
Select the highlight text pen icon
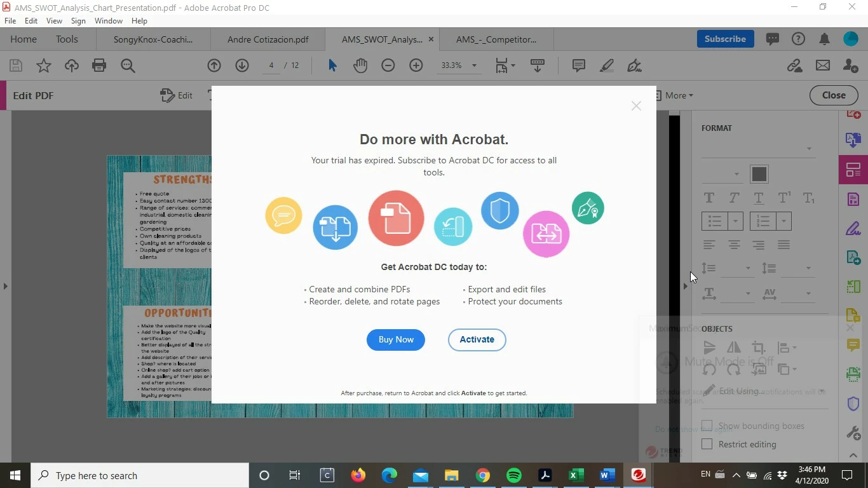[607, 65]
